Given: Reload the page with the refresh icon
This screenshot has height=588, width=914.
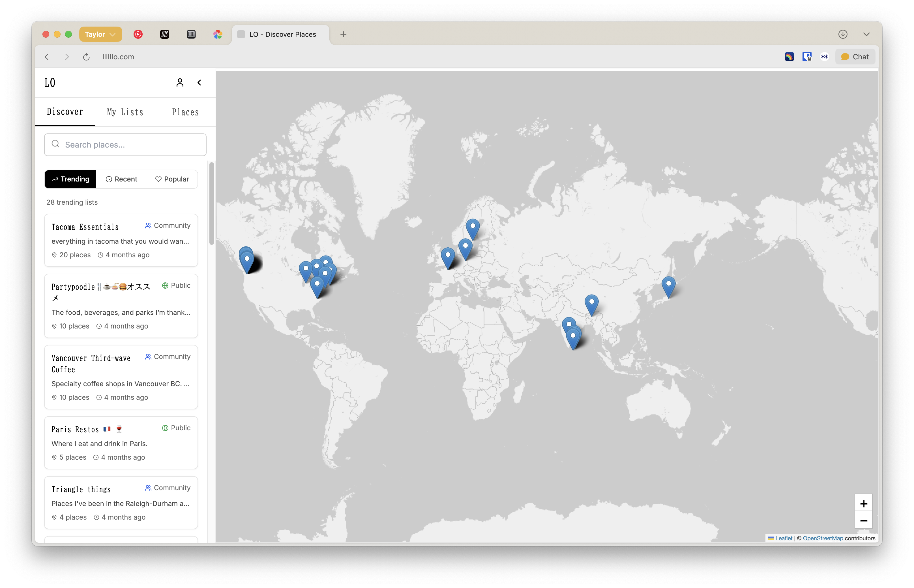Looking at the screenshot, I should [x=86, y=57].
